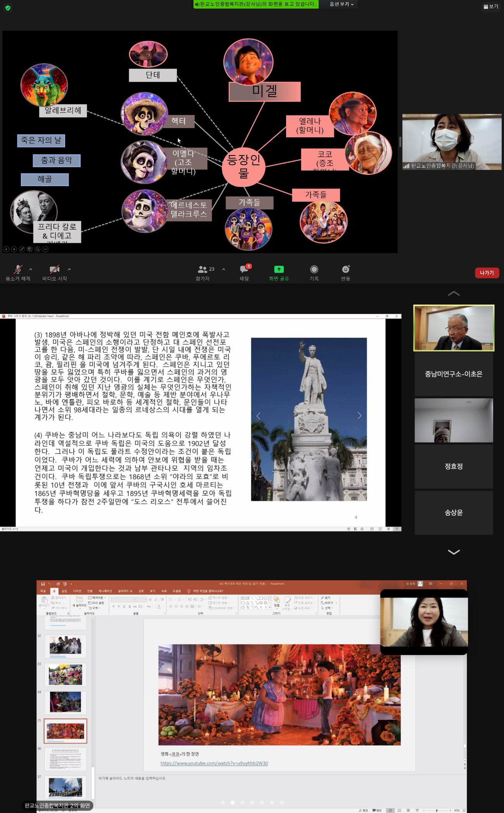The width and height of the screenshot is (504, 813).
Task: Start slideshow from status bar icon
Action: [417, 810]
